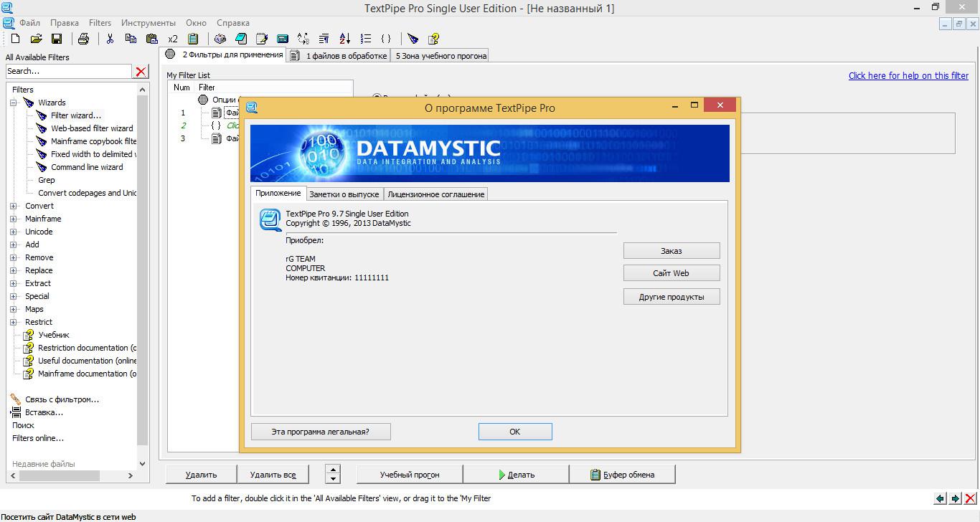Screen dimensions: 980x522
Task: Select the Grep tree item
Action: 46,180
